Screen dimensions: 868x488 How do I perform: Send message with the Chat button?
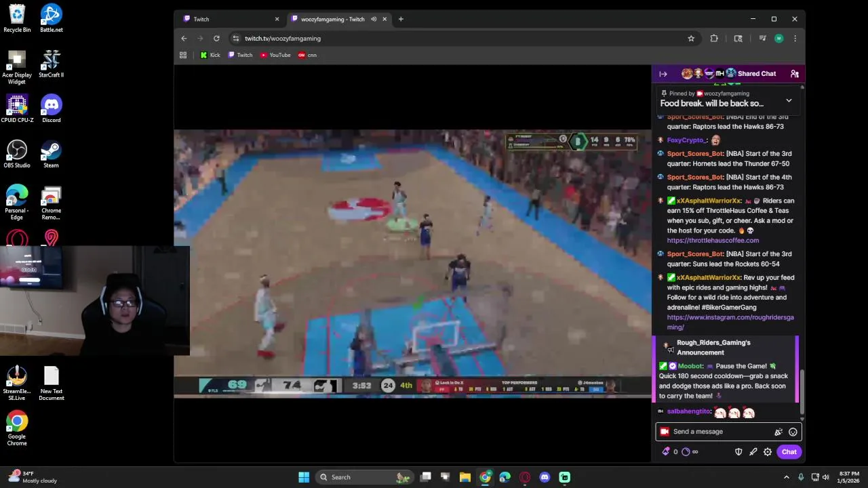[789, 452]
